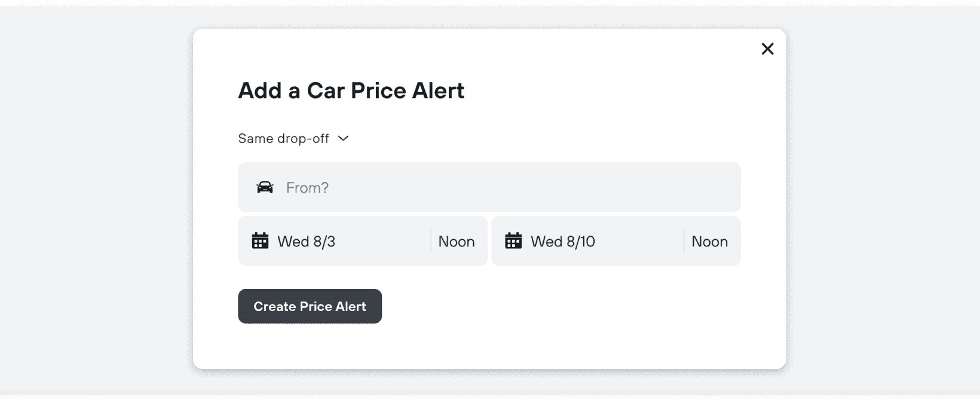The width and height of the screenshot is (980, 402).
Task: Select the From? location input
Action: click(x=418, y=187)
